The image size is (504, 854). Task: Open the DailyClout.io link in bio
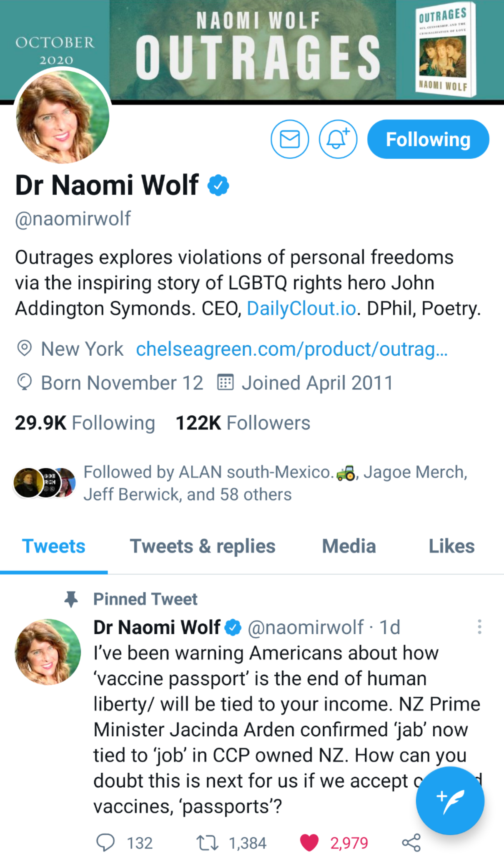(x=302, y=309)
